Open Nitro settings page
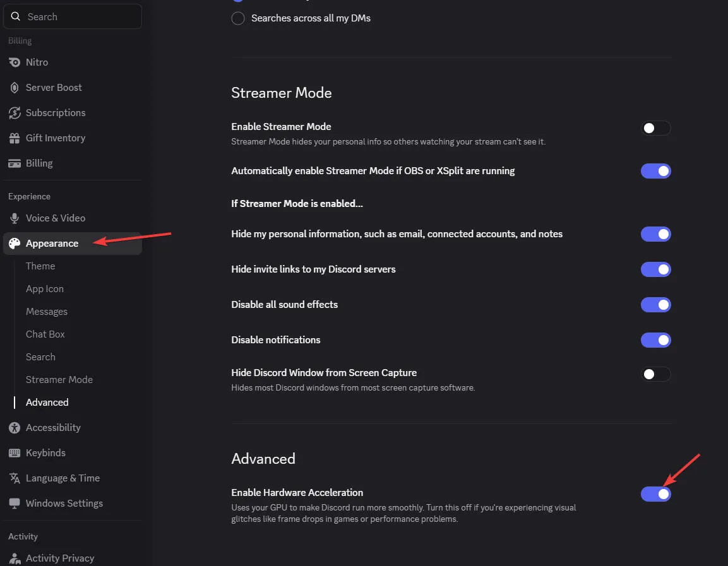This screenshot has width=728, height=566. pyautogui.click(x=72, y=62)
